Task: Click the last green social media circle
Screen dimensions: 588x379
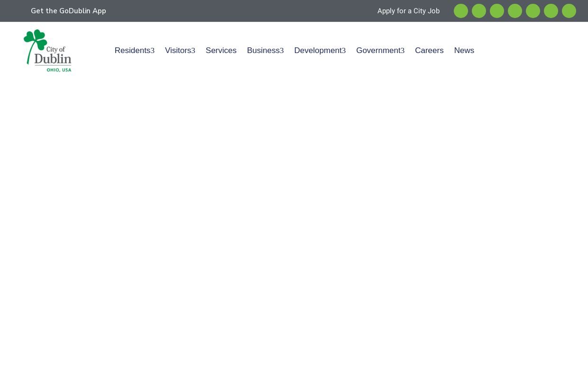Action: pyautogui.click(x=569, y=11)
